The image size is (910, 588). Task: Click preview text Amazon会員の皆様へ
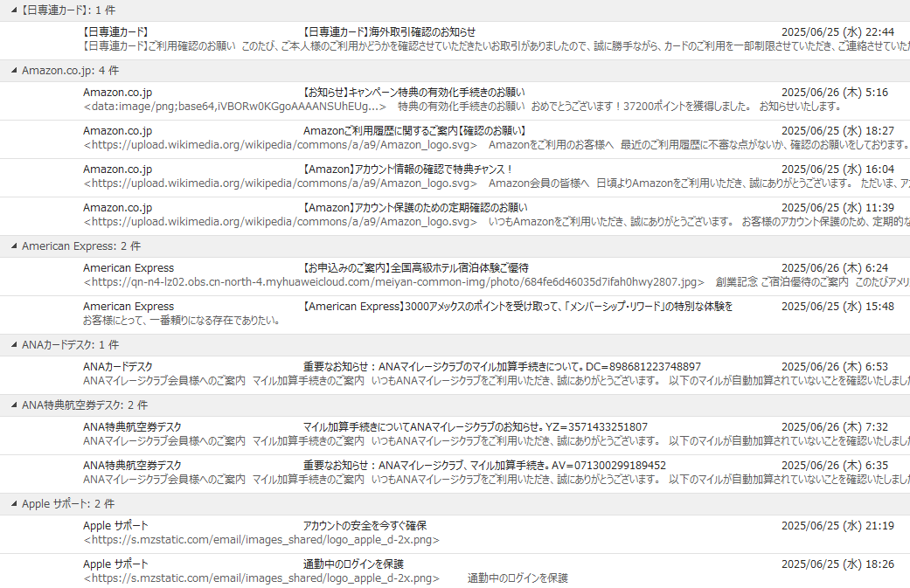click(538, 183)
